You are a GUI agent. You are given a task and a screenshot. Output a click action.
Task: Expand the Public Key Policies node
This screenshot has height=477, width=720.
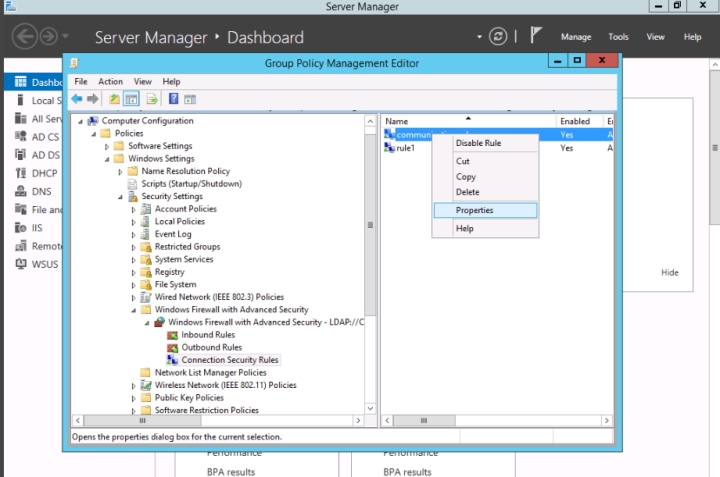[x=134, y=397]
